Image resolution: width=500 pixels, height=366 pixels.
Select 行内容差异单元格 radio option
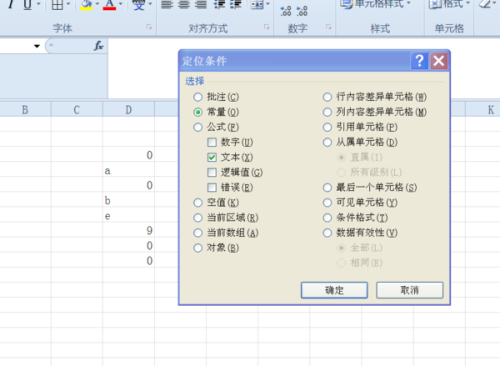coord(375,97)
